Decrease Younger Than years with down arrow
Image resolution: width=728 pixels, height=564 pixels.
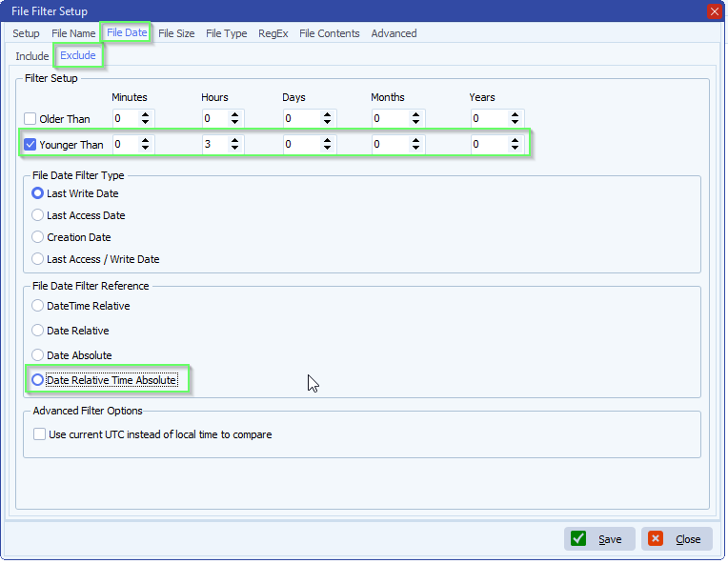pos(515,148)
